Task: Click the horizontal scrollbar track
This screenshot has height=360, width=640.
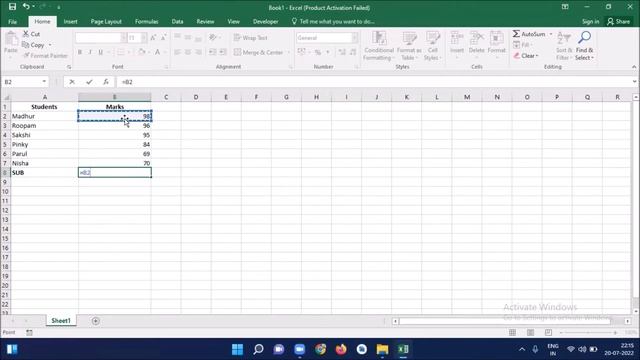Action: tap(505, 321)
